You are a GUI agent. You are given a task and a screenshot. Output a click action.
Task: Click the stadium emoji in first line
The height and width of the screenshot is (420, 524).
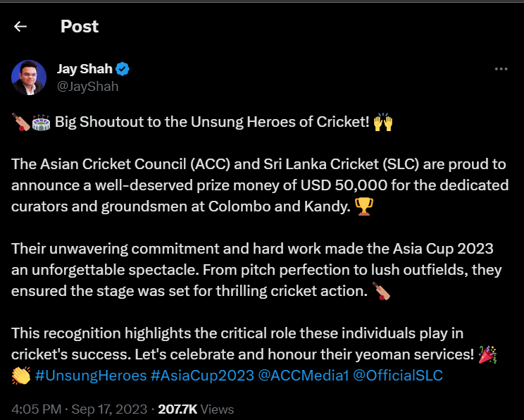[41, 122]
